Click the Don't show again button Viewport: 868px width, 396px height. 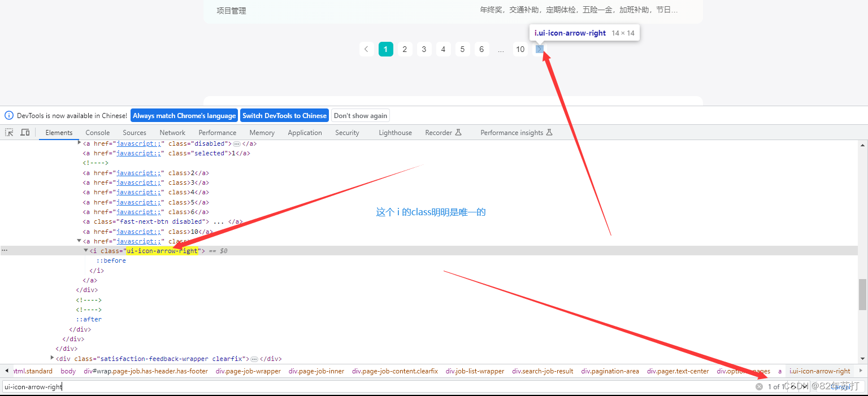360,115
